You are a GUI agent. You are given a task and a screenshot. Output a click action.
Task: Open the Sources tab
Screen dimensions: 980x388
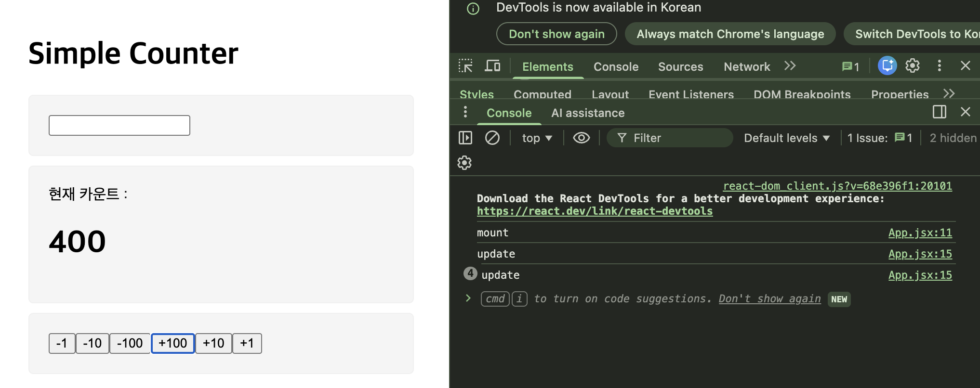680,67
